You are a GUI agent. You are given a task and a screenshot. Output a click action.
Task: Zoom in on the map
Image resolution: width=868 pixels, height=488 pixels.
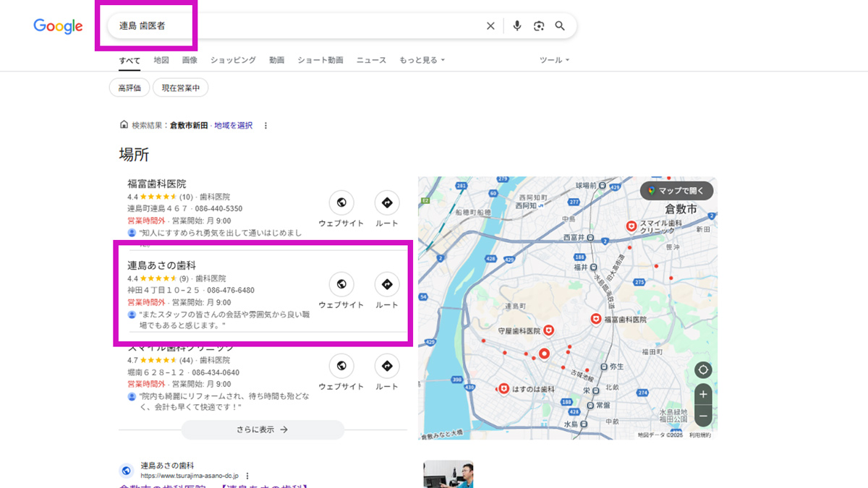(702, 395)
